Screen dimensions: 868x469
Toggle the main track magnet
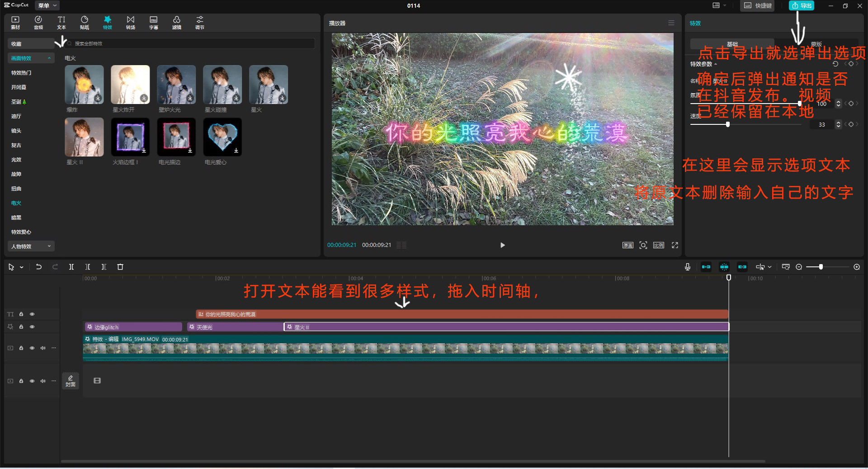706,267
